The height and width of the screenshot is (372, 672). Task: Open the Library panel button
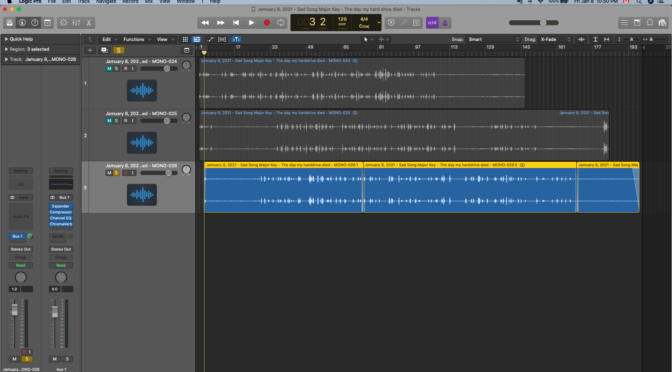(x=9, y=23)
